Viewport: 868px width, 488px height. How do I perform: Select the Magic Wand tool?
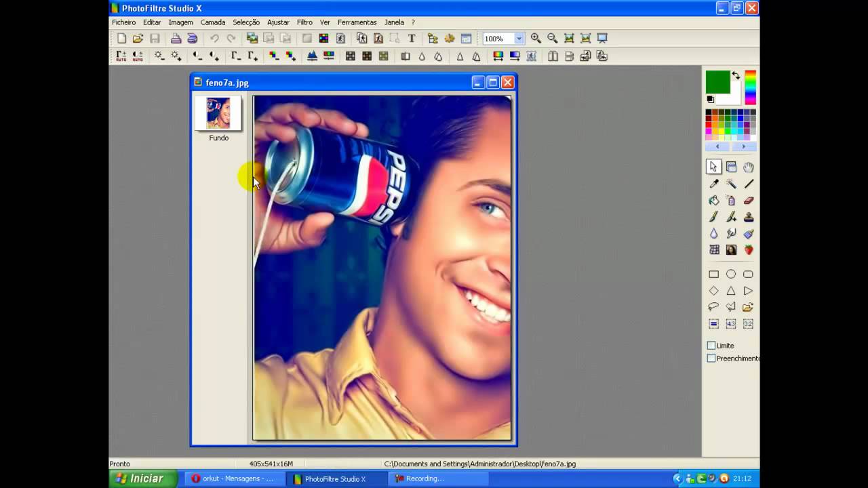pyautogui.click(x=731, y=184)
